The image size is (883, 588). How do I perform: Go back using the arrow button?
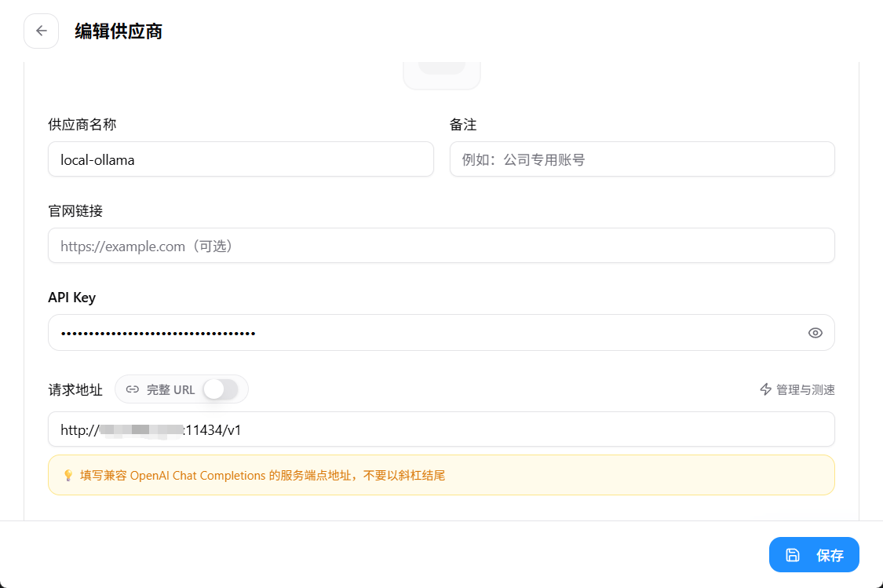pyautogui.click(x=41, y=31)
